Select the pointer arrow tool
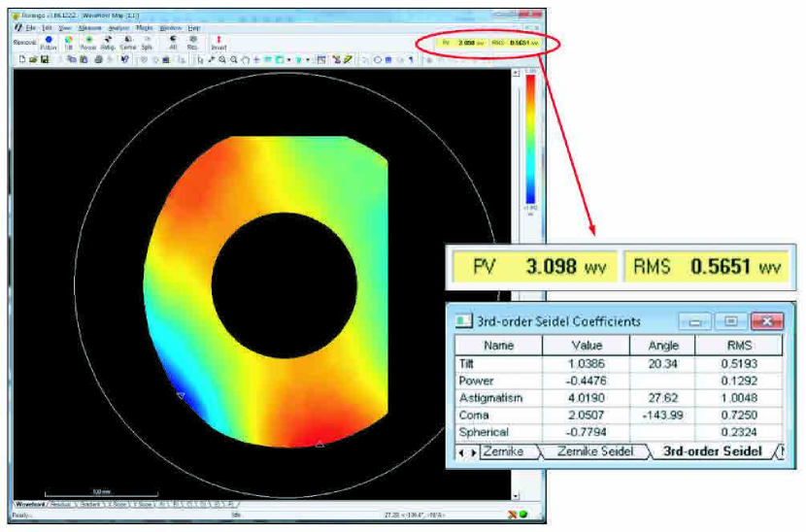The image size is (806, 532). [200, 59]
